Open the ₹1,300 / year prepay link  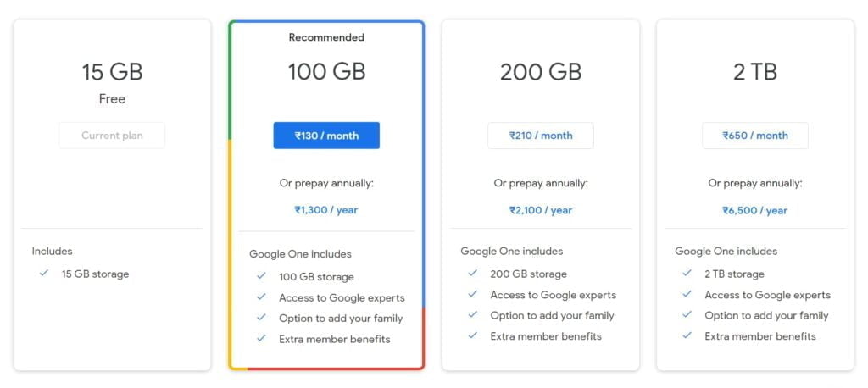tap(326, 210)
